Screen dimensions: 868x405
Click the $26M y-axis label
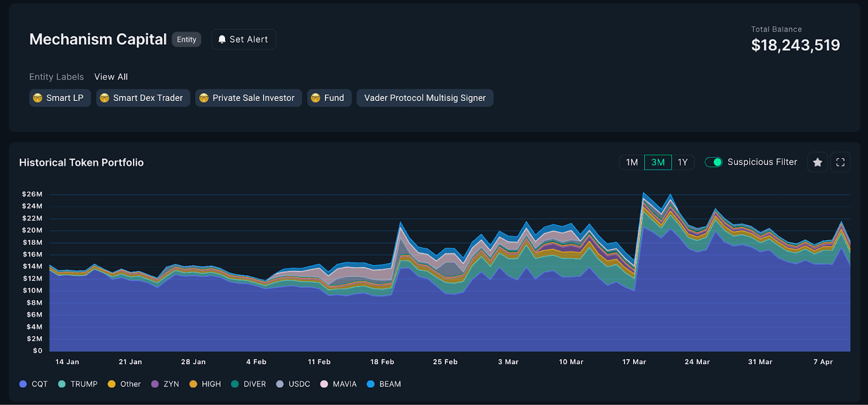32,194
